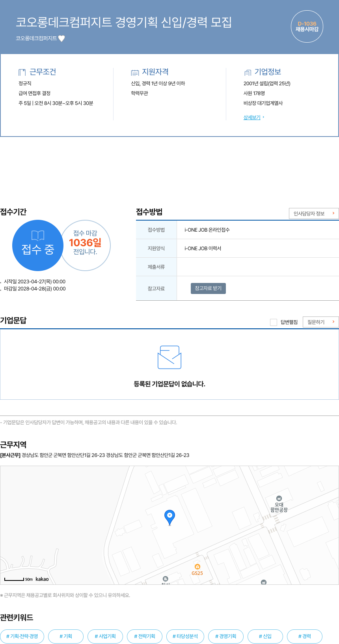
Task: Click the 코오롱데크컴퍼지트 company name in header
Action: tap(36, 38)
